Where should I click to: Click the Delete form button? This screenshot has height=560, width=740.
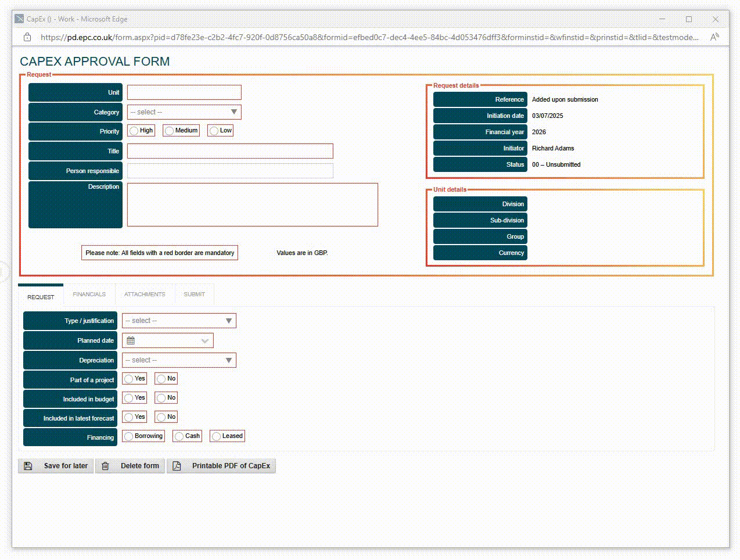click(x=131, y=466)
